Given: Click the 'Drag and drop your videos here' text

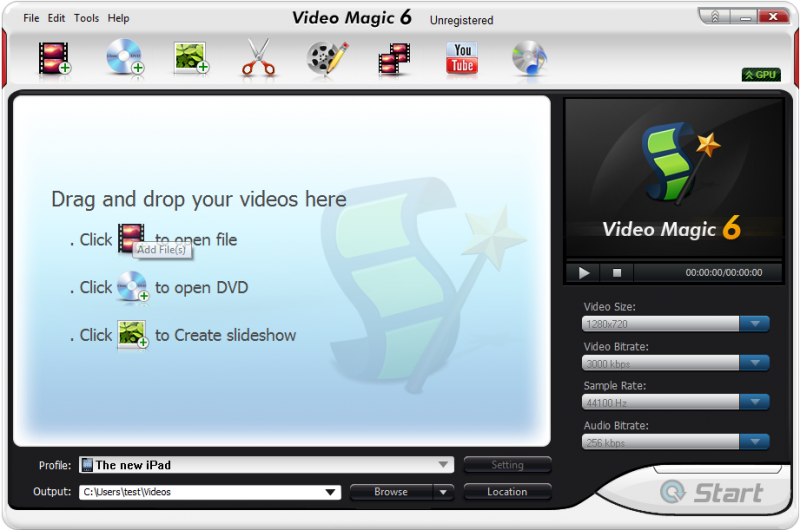Looking at the screenshot, I should pos(199,199).
